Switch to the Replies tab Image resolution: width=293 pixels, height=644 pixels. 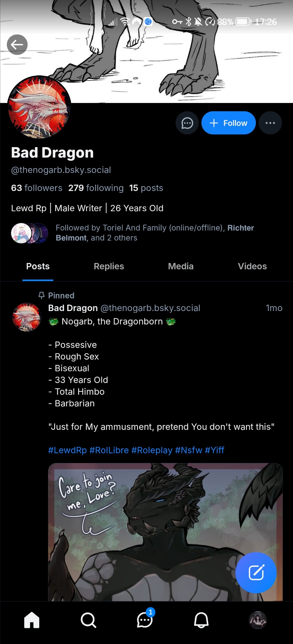coord(109,266)
